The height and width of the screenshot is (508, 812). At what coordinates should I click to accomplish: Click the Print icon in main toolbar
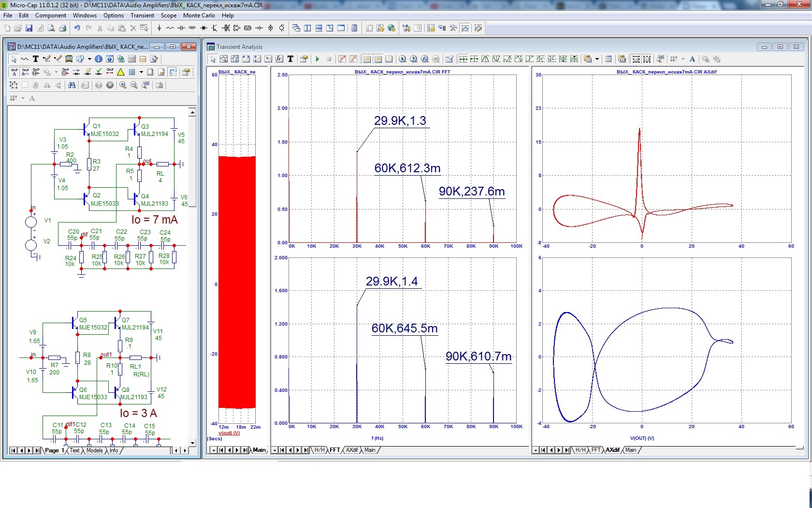coord(62,28)
